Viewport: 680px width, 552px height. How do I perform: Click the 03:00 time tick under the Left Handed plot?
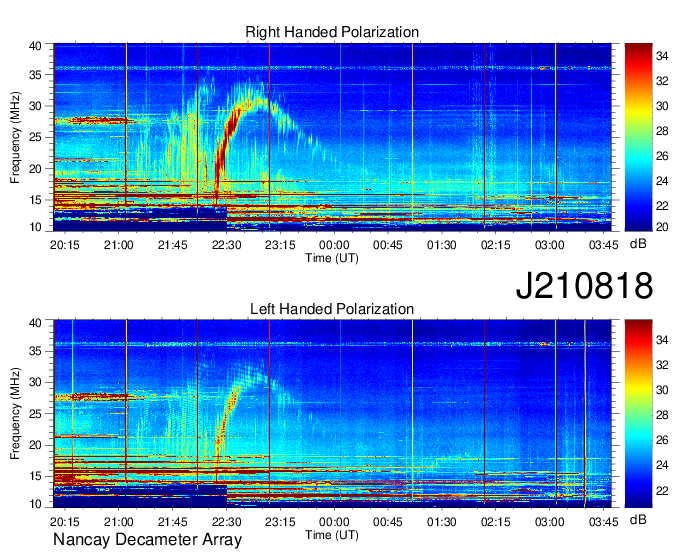[x=549, y=522]
